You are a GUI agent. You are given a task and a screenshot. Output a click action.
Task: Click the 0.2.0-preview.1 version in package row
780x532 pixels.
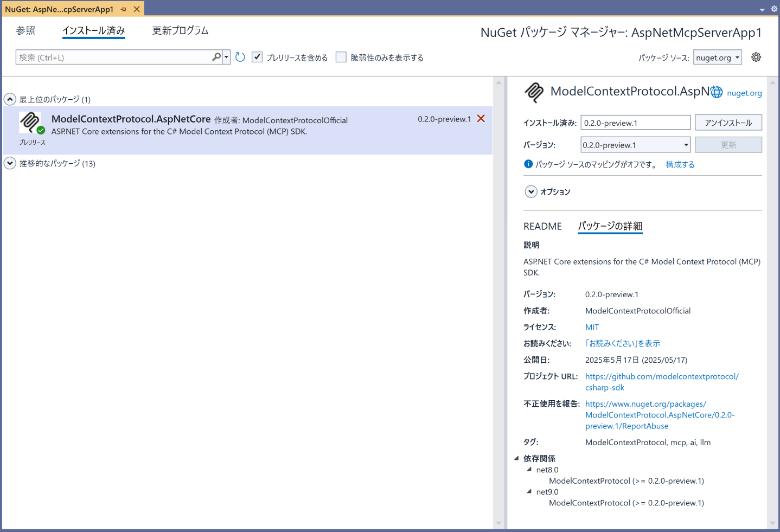coord(444,119)
